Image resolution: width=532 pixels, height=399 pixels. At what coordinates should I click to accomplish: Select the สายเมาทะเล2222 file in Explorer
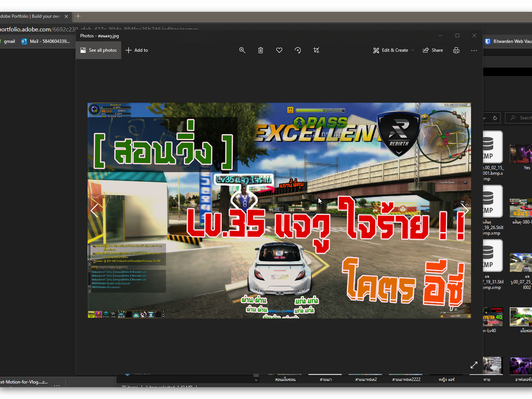click(406, 378)
